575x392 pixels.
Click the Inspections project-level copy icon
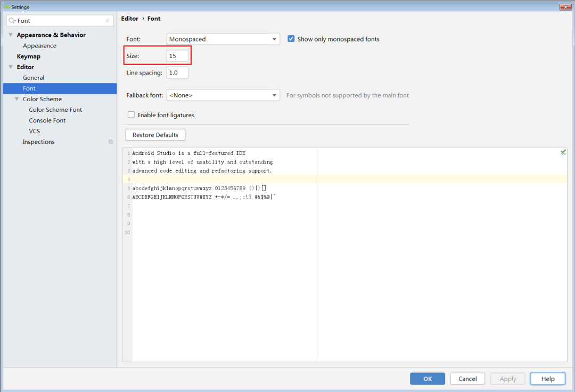111,142
